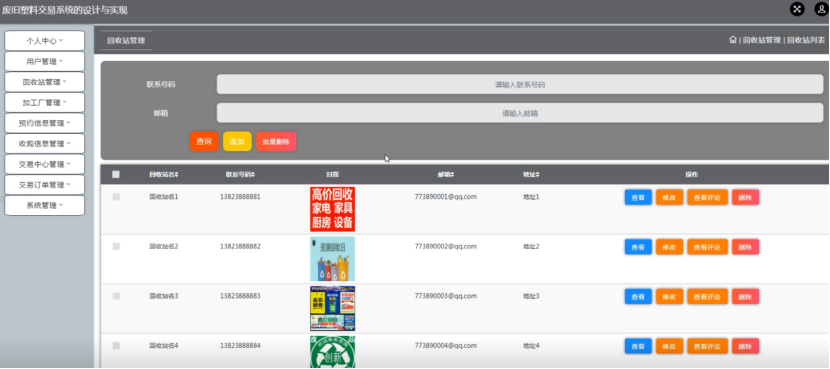Sort by 地址 column sort arrows
This screenshot has width=830, height=369.
[538, 175]
